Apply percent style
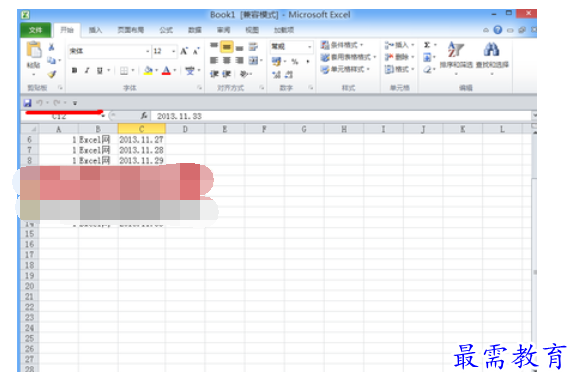575x388 pixels. tap(294, 61)
